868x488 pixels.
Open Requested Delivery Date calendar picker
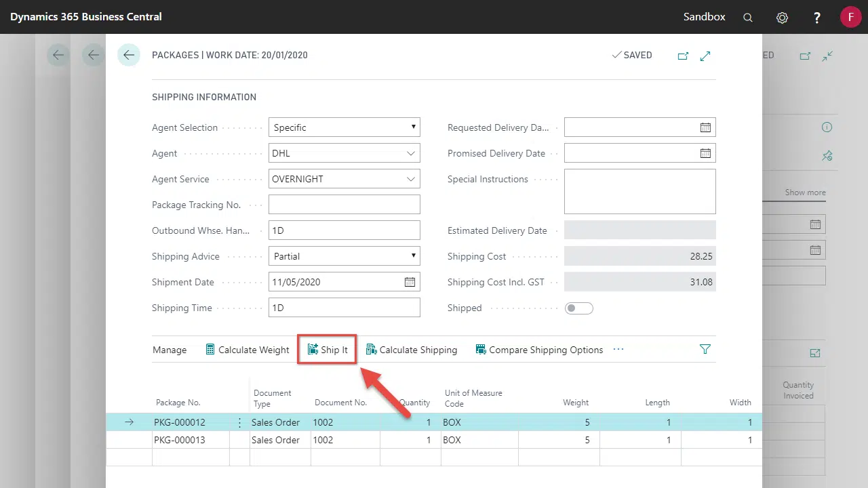coord(705,127)
